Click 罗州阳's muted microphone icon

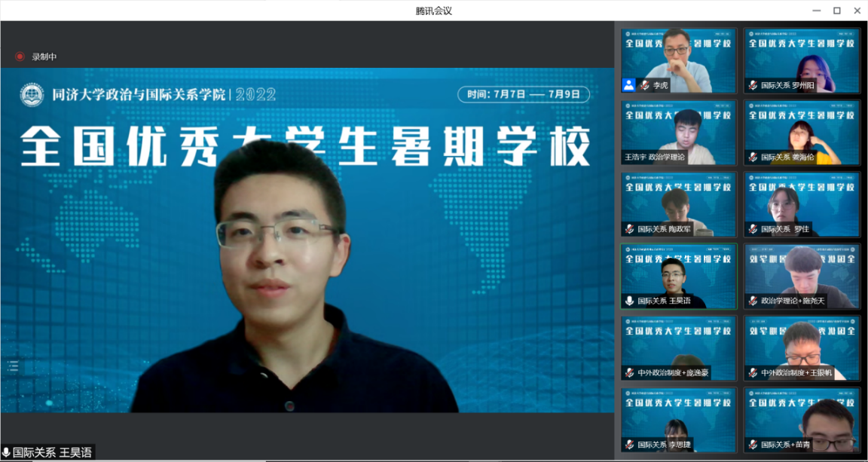tap(752, 85)
